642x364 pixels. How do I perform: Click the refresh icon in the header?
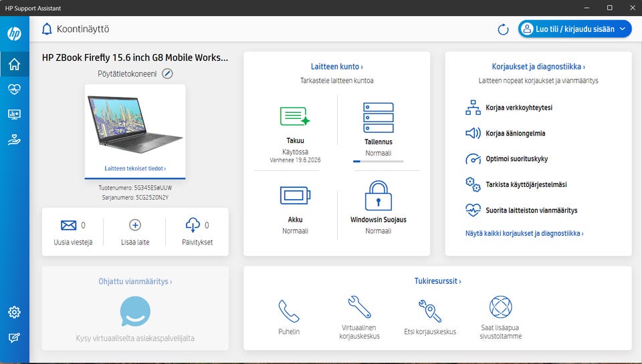[503, 29]
